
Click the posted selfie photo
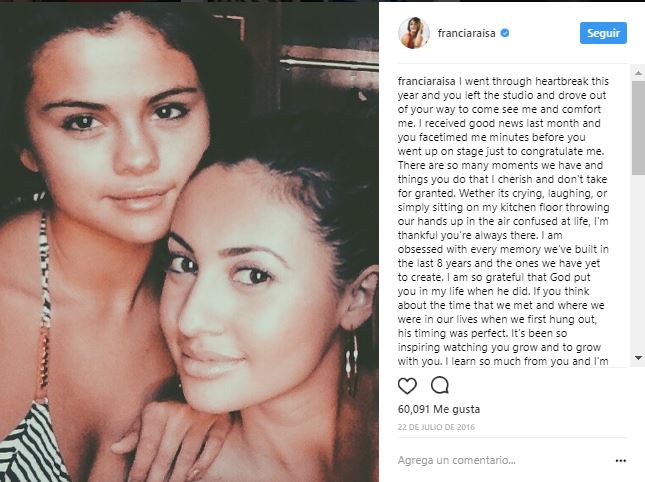point(189,242)
